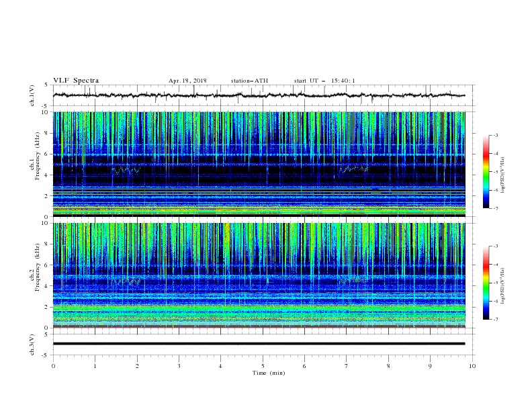Click the "VLF Spectra" title text
The height and width of the screenshot is (411, 532).
tap(76, 81)
